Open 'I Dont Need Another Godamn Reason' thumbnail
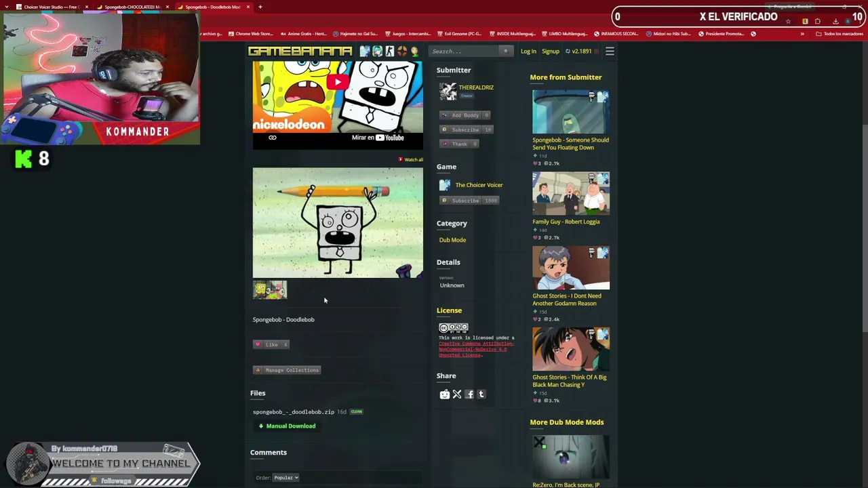 571,268
